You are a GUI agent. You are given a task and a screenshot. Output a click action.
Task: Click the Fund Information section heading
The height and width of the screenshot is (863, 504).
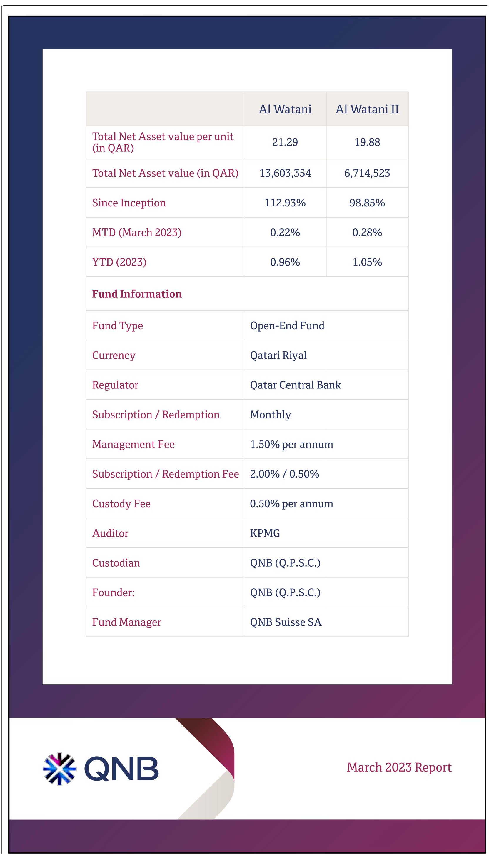click(x=137, y=294)
